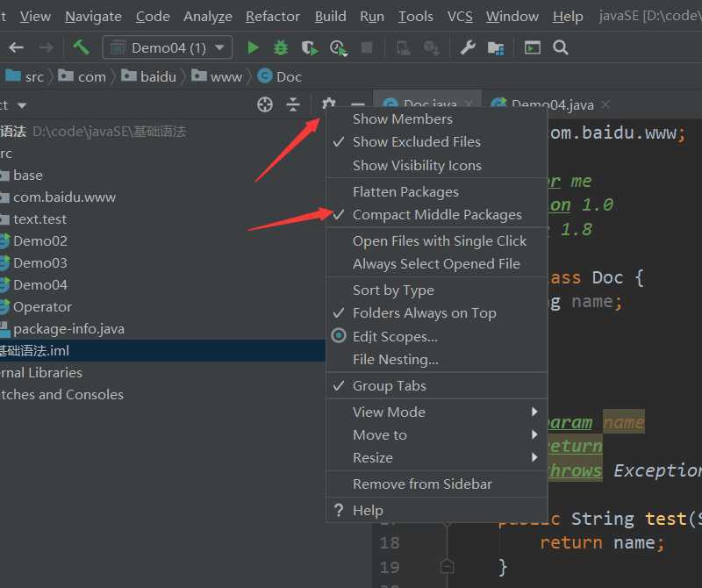Click the Back navigation arrow
Viewport: 702px width, 588px height.
(16, 47)
